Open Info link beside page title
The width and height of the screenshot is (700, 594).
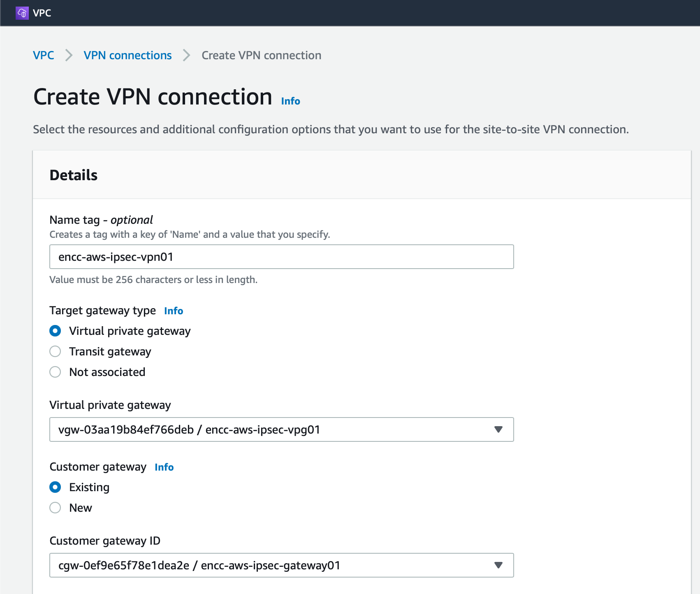point(290,101)
